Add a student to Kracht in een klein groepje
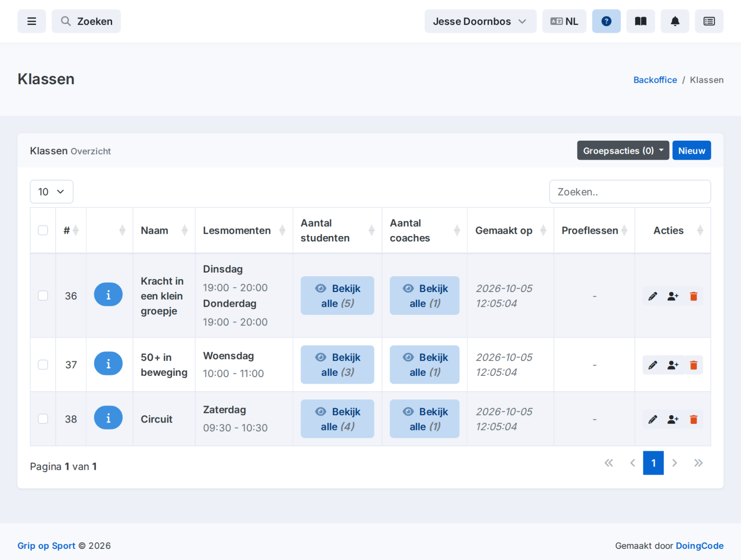741x560 pixels. pyautogui.click(x=673, y=296)
